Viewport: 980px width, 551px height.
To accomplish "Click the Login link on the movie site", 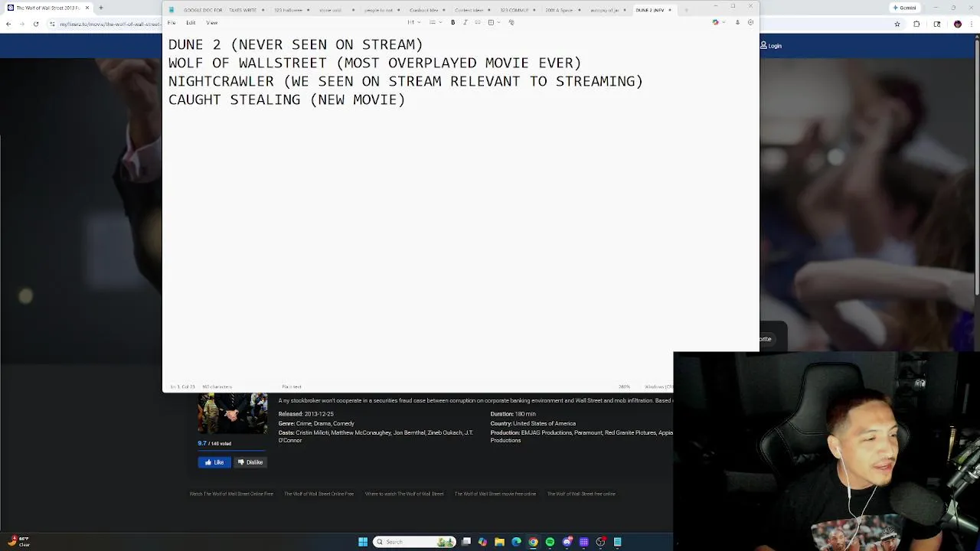I will coord(771,46).
